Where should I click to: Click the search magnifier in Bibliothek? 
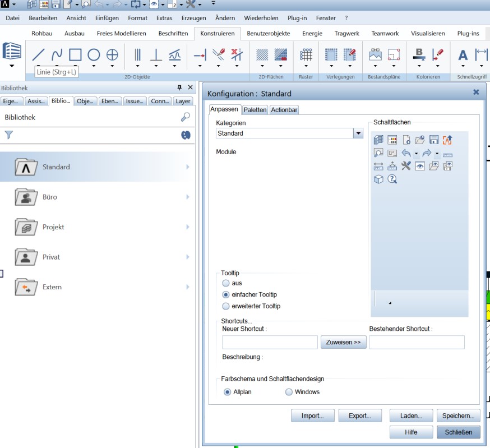tap(186, 117)
